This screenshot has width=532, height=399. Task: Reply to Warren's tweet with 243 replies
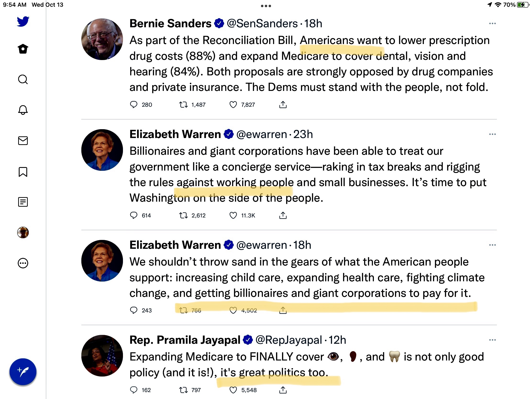[133, 310]
